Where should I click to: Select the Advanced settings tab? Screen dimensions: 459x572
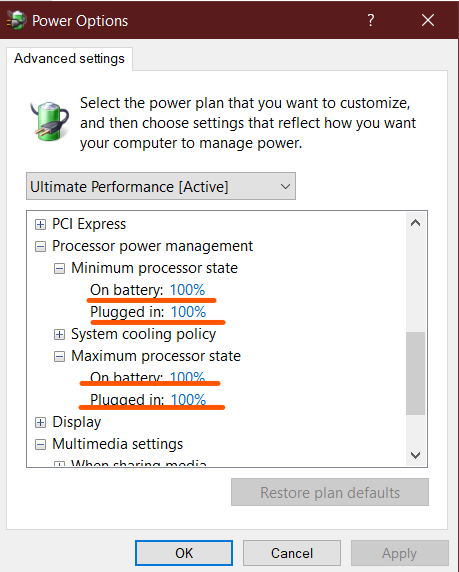pyautogui.click(x=69, y=59)
